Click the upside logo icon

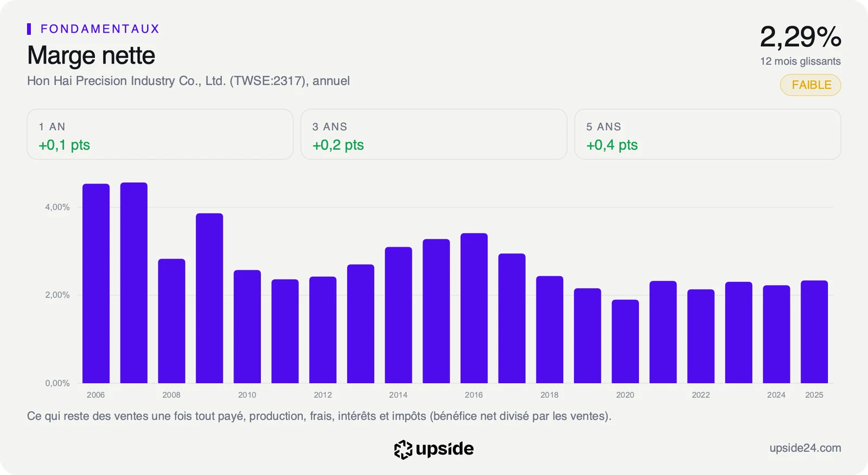point(403,449)
